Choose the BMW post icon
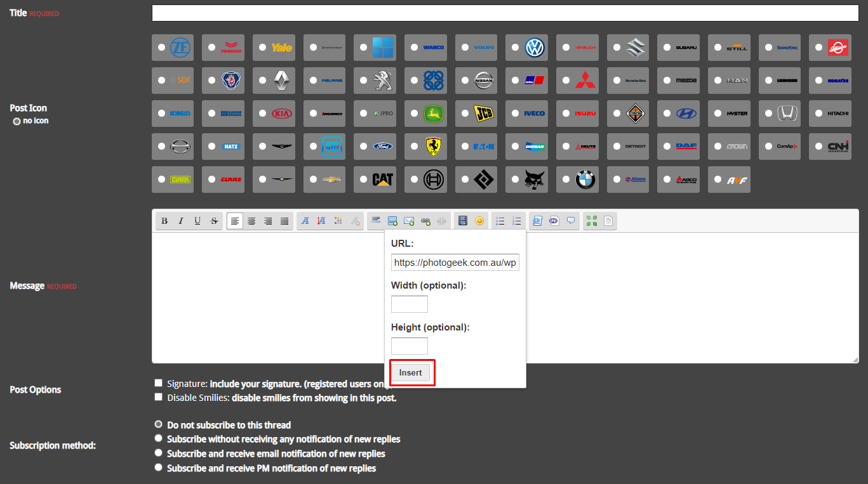The image size is (868, 484). tap(566, 180)
